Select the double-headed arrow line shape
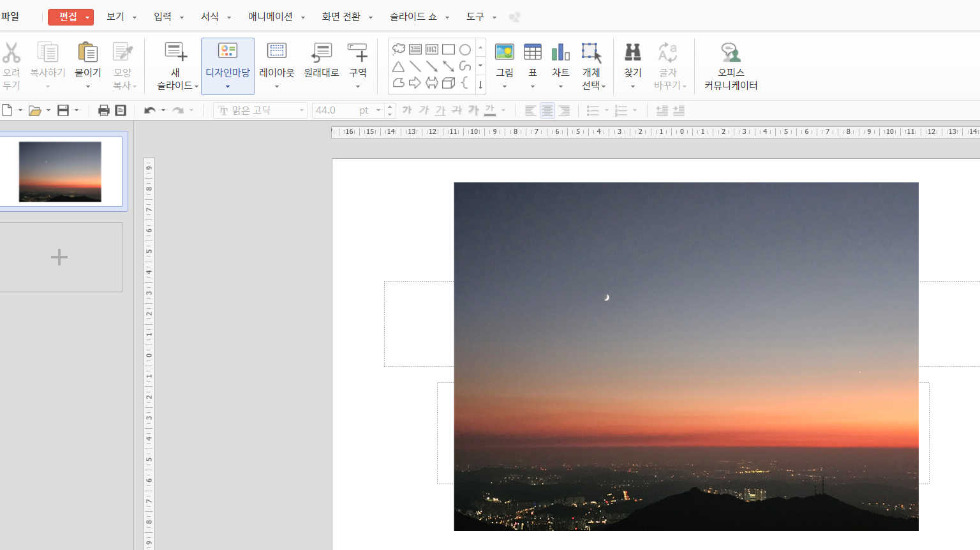This screenshot has height=550, width=980. pos(449,66)
